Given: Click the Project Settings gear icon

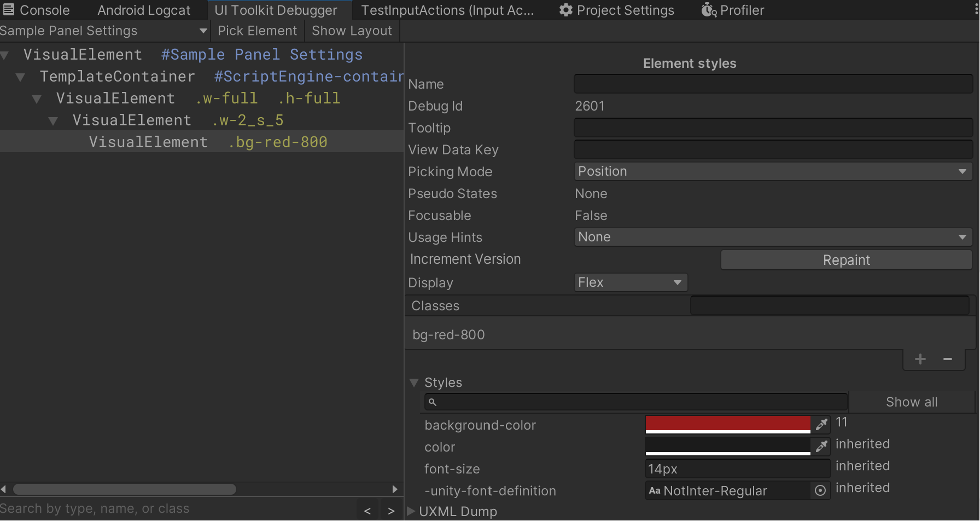Looking at the screenshot, I should pyautogui.click(x=565, y=10).
